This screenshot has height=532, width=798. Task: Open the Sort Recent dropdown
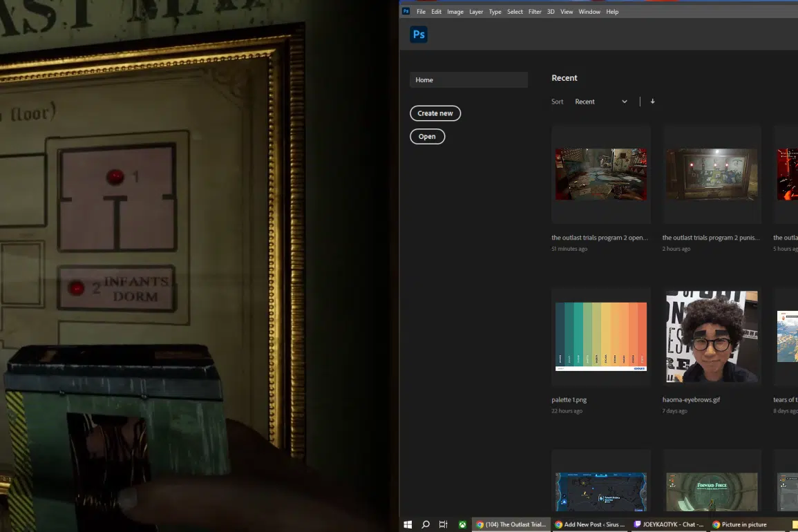(601, 102)
